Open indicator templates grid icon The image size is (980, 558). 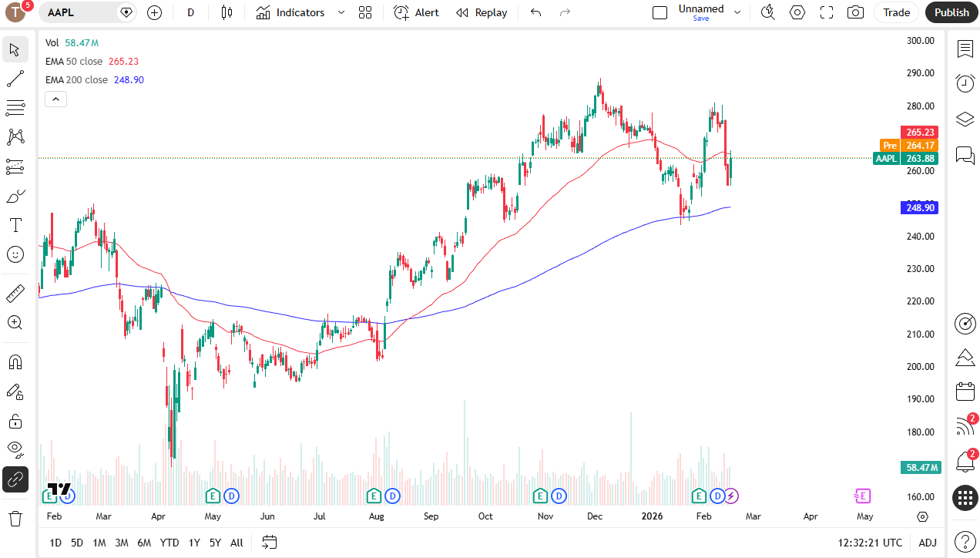tap(365, 12)
